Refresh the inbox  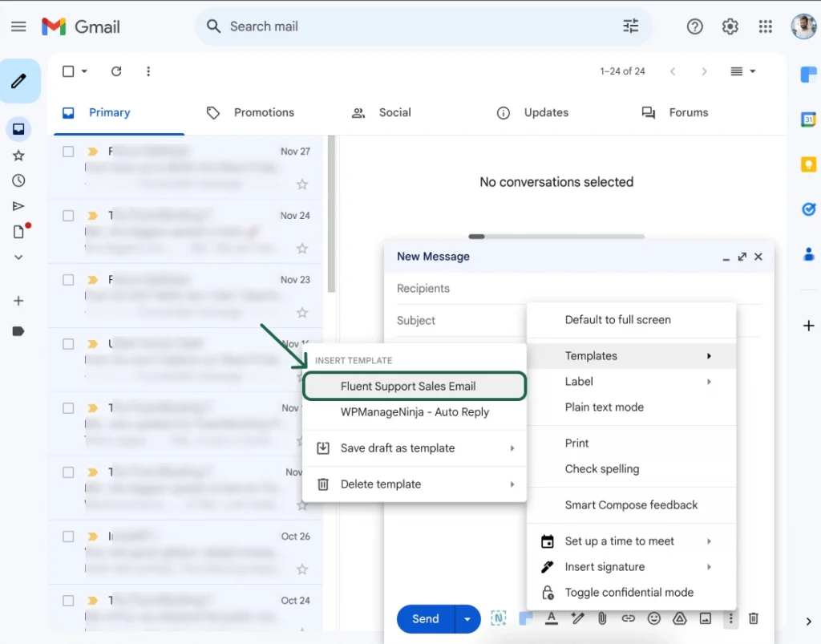click(116, 71)
